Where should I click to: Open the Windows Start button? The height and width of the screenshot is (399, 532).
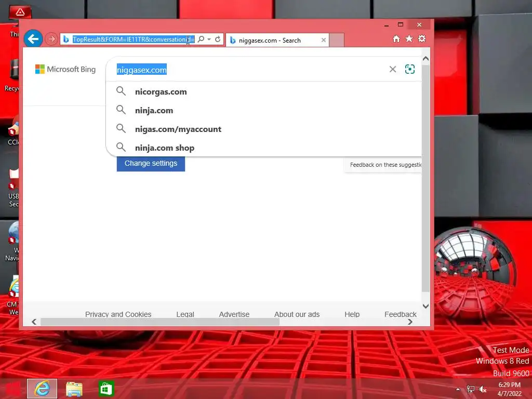pos(12,389)
